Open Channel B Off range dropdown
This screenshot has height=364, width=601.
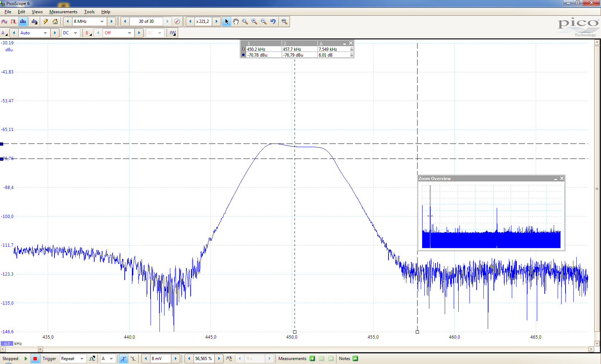coord(129,33)
